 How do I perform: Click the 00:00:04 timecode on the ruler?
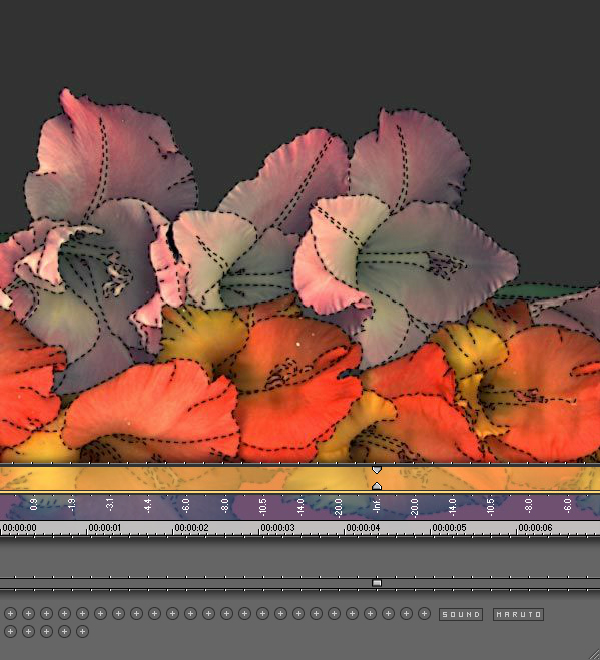pyautogui.click(x=363, y=527)
